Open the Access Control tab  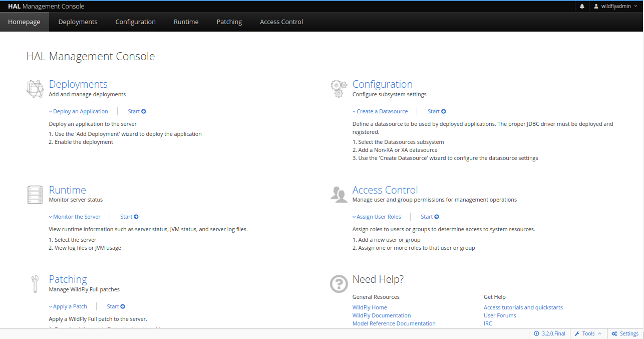281,22
